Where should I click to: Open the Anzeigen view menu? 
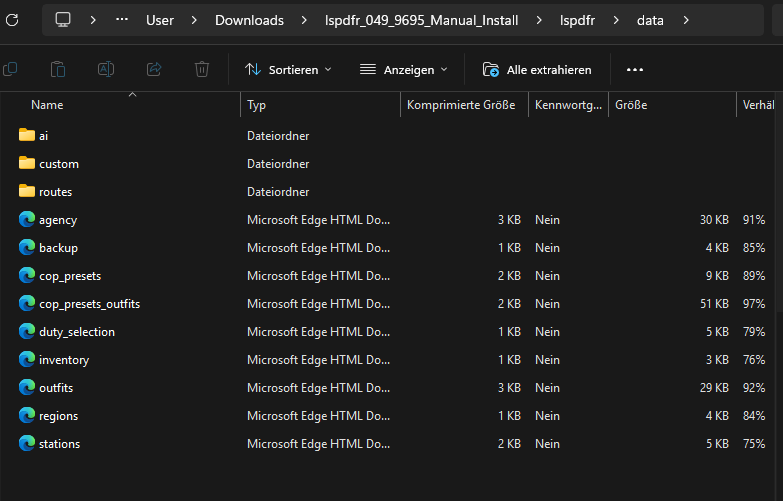pos(403,69)
